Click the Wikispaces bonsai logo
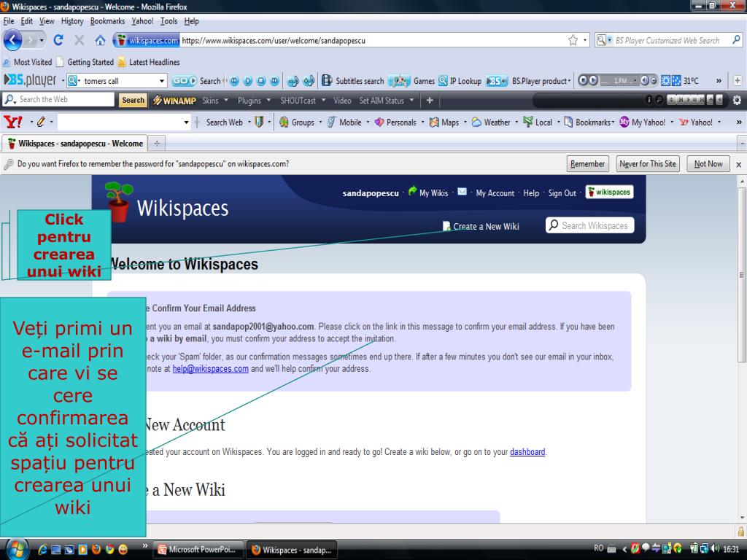The width and height of the screenshot is (747, 560). [x=119, y=202]
